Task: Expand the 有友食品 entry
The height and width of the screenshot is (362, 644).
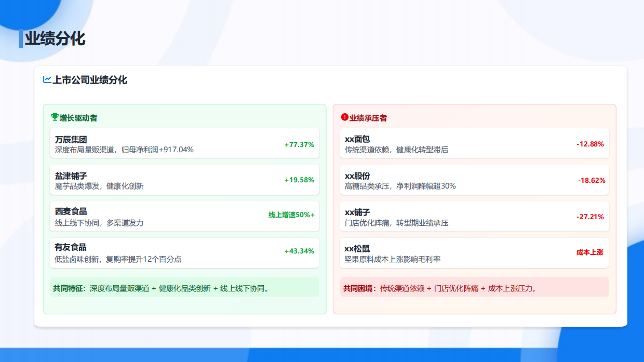Action: (184, 253)
